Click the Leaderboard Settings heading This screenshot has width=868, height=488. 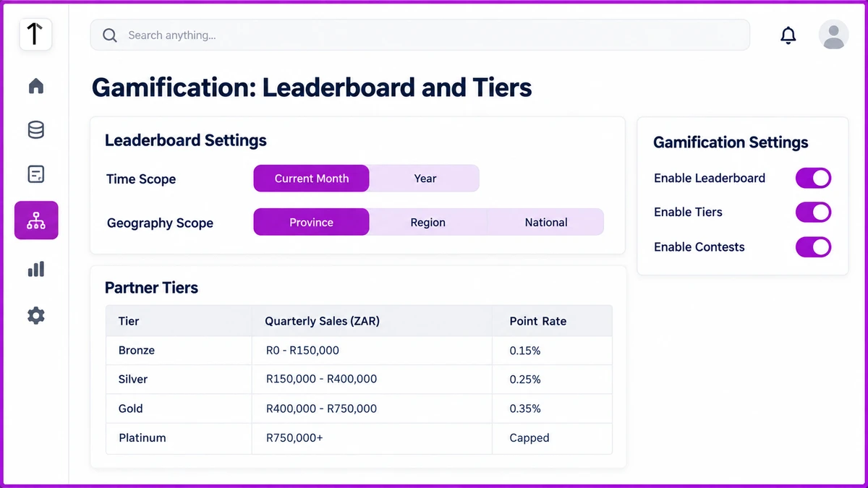pos(186,140)
